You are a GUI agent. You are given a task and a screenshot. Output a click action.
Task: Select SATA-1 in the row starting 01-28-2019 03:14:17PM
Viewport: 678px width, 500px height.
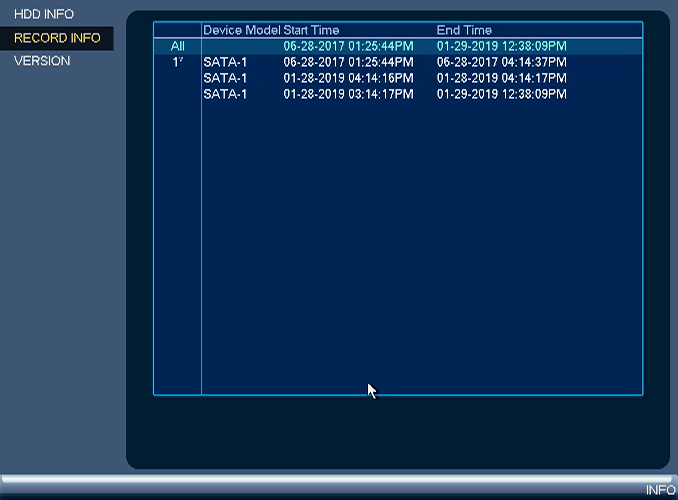(x=225, y=94)
